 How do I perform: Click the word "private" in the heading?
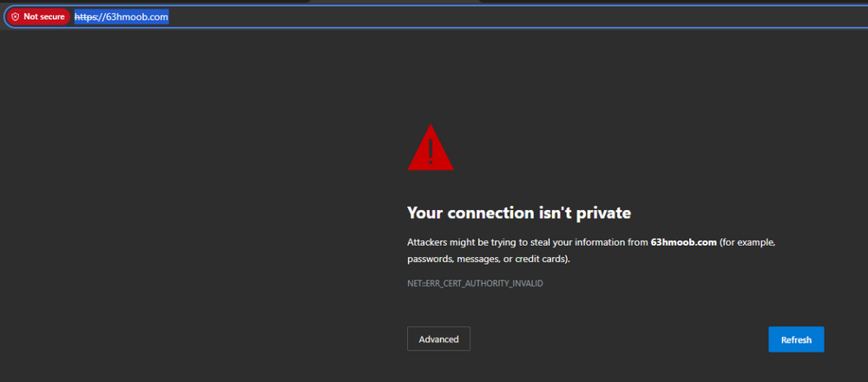pos(607,212)
